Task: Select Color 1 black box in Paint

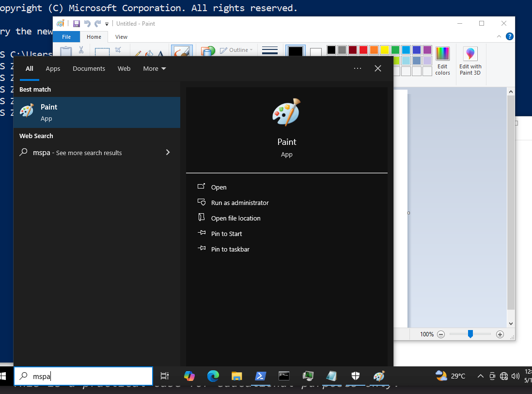Action: pos(295,51)
